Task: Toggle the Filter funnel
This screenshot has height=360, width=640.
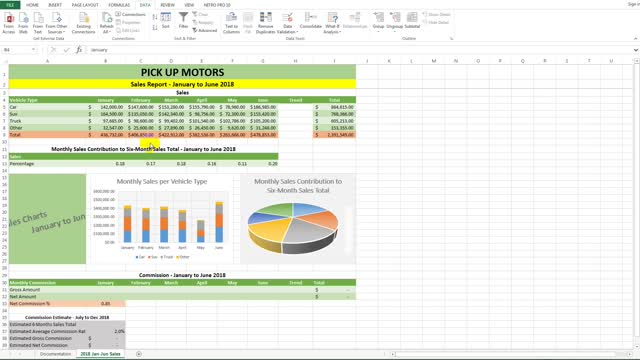Action: tap(183, 20)
